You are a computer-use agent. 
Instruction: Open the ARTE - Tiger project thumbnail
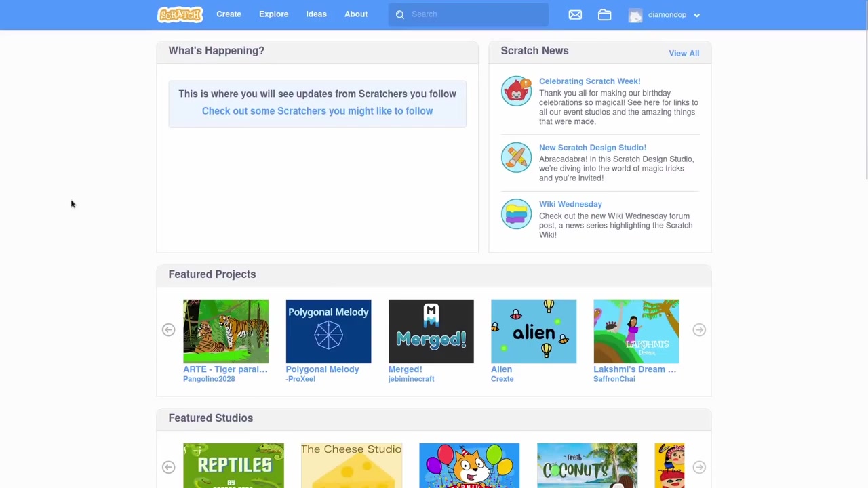coord(226,331)
